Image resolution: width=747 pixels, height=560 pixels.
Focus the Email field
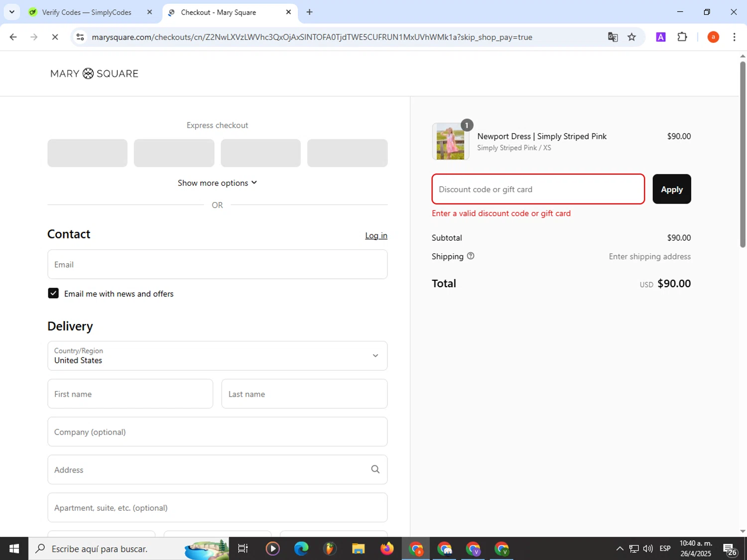(x=217, y=264)
